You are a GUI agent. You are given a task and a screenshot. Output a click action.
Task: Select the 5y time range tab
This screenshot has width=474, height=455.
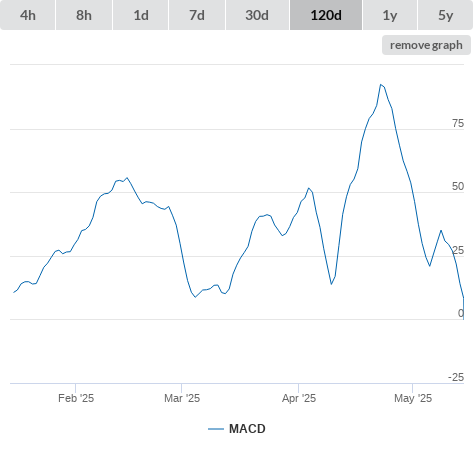click(445, 15)
